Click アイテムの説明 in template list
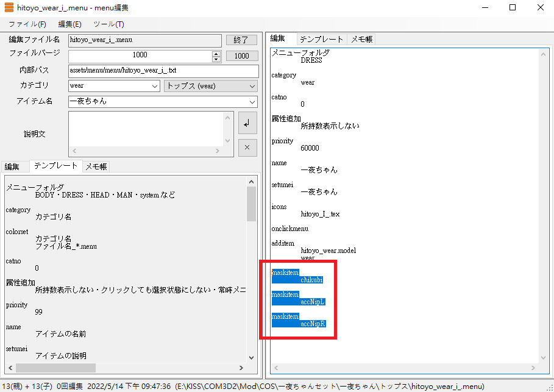 point(61,356)
